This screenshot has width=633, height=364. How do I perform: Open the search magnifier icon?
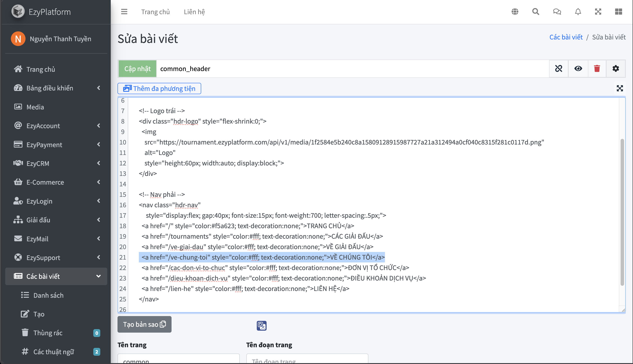(536, 12)
